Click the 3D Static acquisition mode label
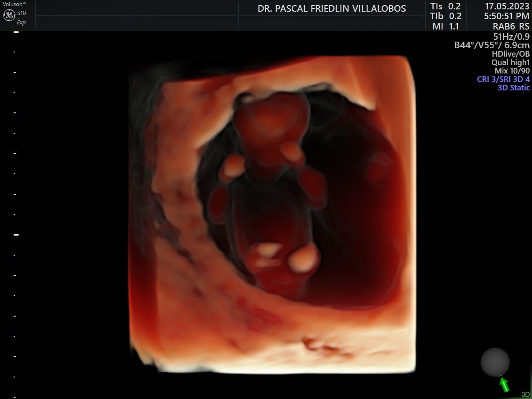Image resolution: width=532 pixels, height=399 pixels. point(513,88)
